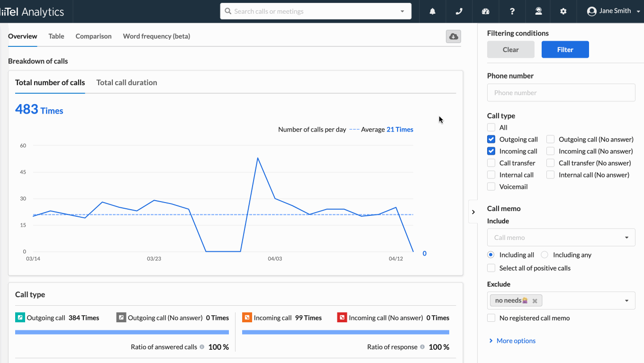Uncheck the Outgoing call checkbox
The width and height of the screenshot is (644, 363).
491,139
